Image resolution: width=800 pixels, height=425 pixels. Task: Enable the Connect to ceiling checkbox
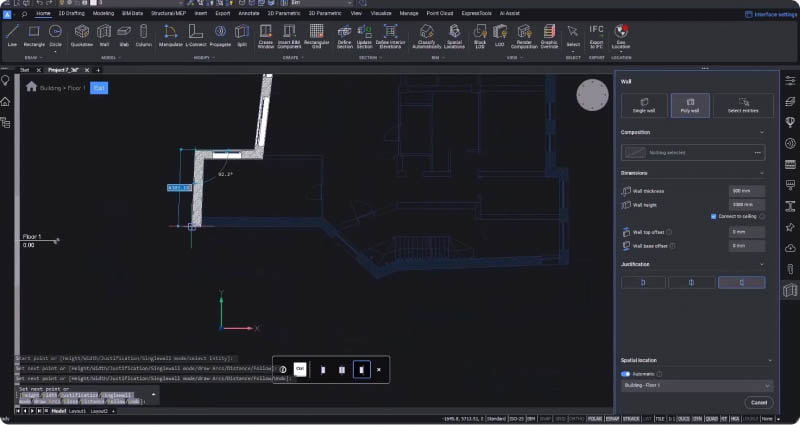pyautogui.click(x=713, y=216)
